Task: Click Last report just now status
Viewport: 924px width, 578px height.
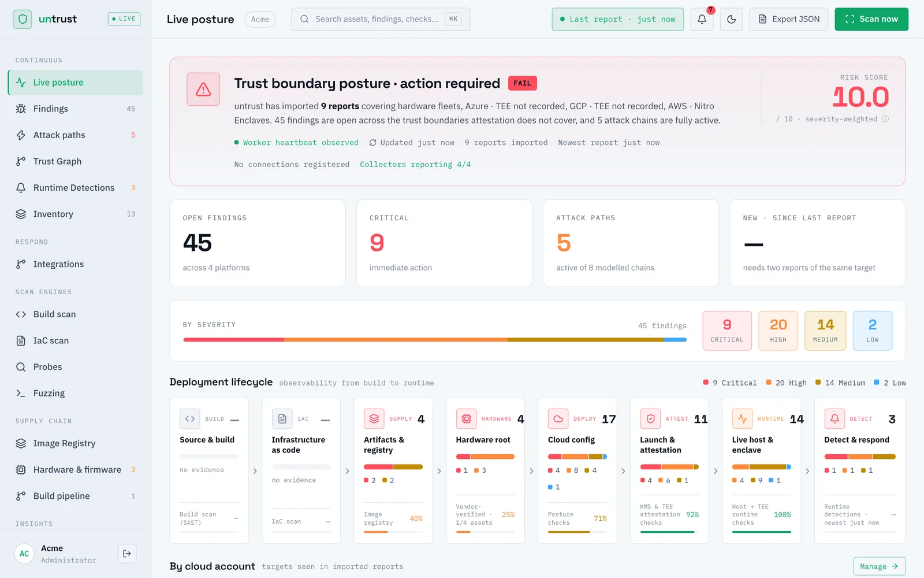Action: pos(617,19)
